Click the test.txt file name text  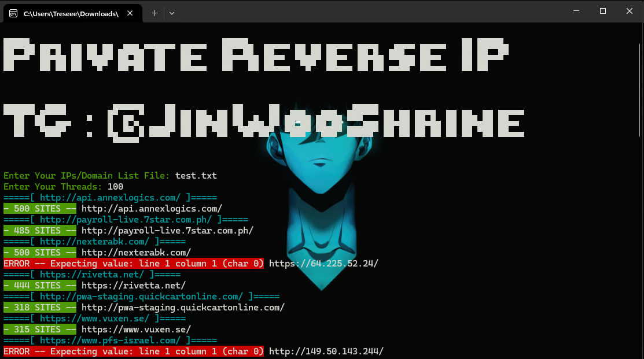click(196, 176)
